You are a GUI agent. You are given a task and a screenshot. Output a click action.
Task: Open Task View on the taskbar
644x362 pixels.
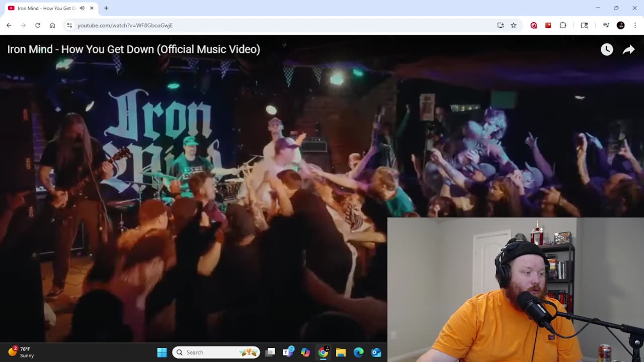(270, 352)
